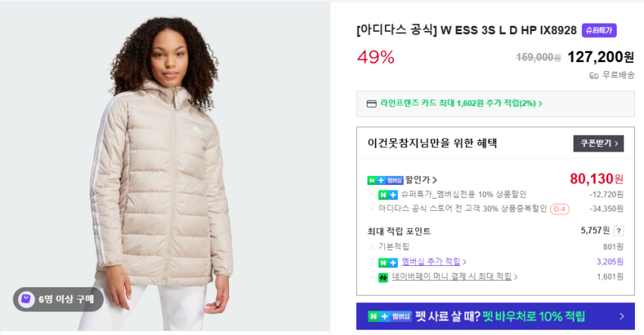Click the green Naver Pay money icon
Image resolution: width=644 pixels, height=335 pixels.
pyautogui.click(x=383, y=277)
